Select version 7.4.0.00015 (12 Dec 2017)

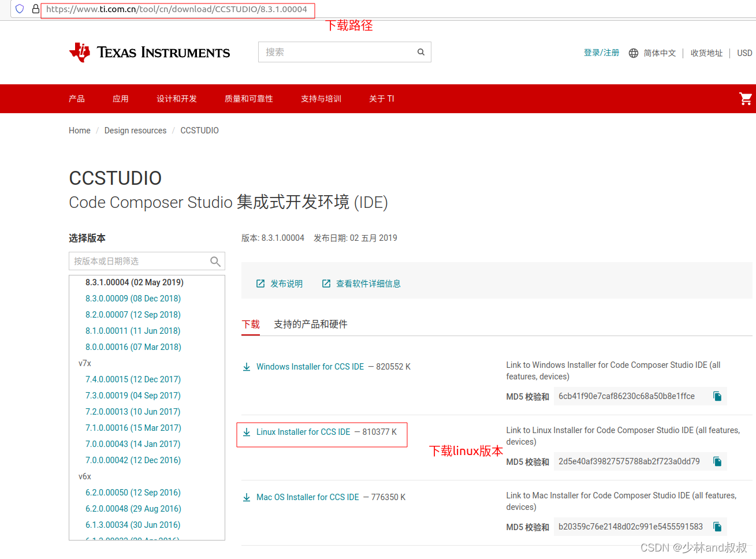[133, 379]
